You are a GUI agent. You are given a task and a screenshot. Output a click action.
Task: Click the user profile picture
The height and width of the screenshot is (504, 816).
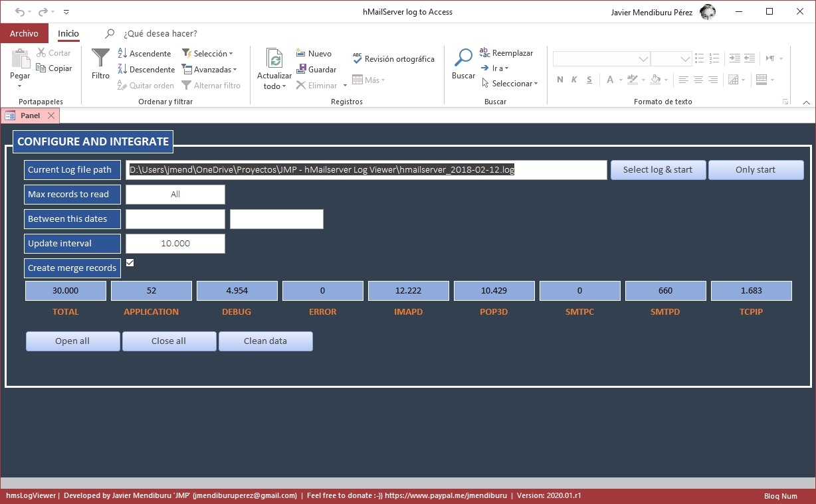pos(708,12)
